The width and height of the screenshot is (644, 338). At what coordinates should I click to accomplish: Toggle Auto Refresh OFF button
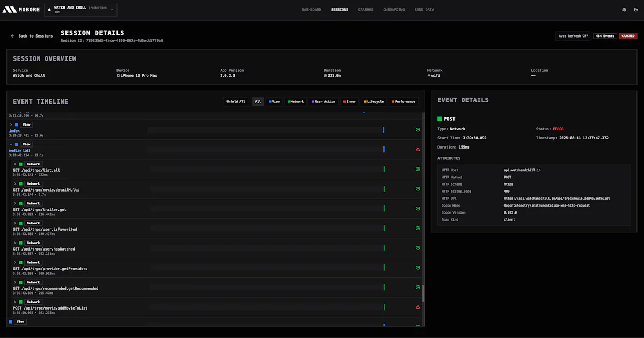(573, 36)
